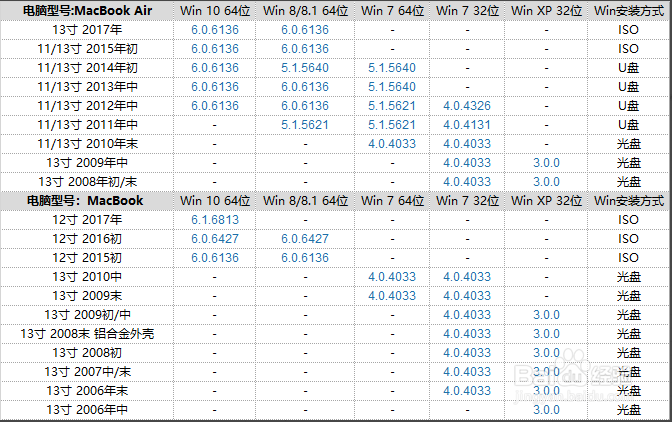Click Win 7 64位 5.1.5621 for 11/13寸 2011年中

[x=392, y=125]
